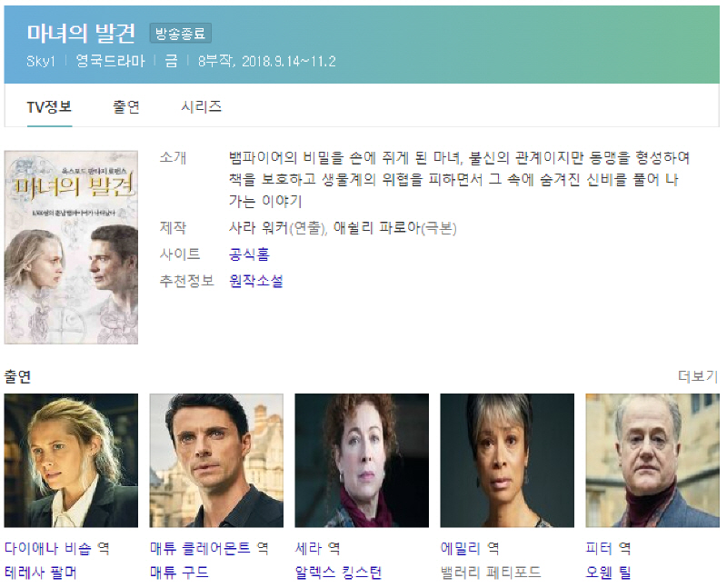Open the 알렉스 킹스턴 cast photo
This screenshot has width=727, height=588.
(362, 460)
